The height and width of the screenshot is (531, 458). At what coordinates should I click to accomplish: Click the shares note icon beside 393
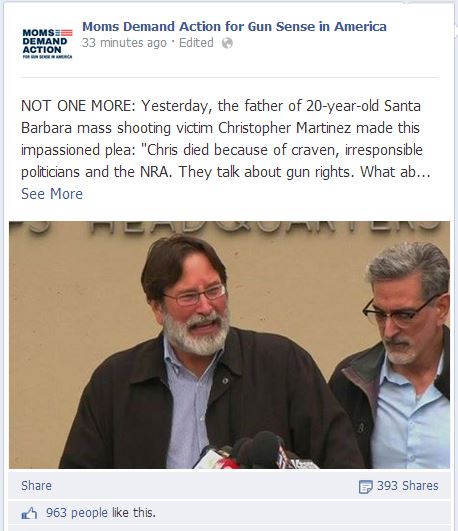366,487
